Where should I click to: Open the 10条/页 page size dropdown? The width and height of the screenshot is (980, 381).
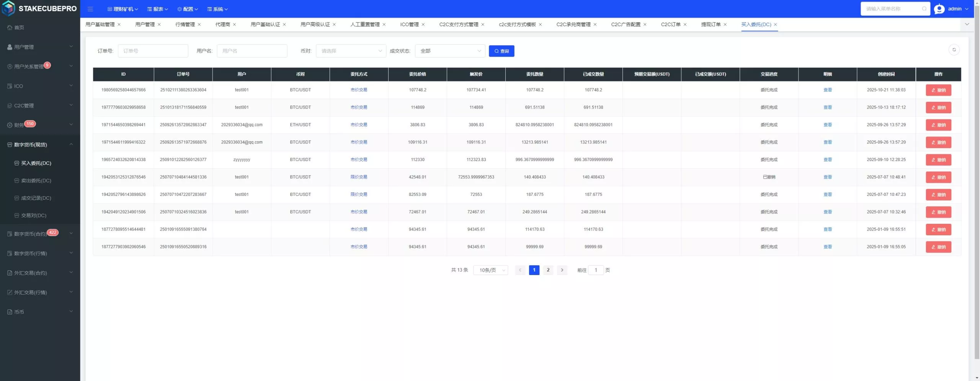tap(490, 270)
